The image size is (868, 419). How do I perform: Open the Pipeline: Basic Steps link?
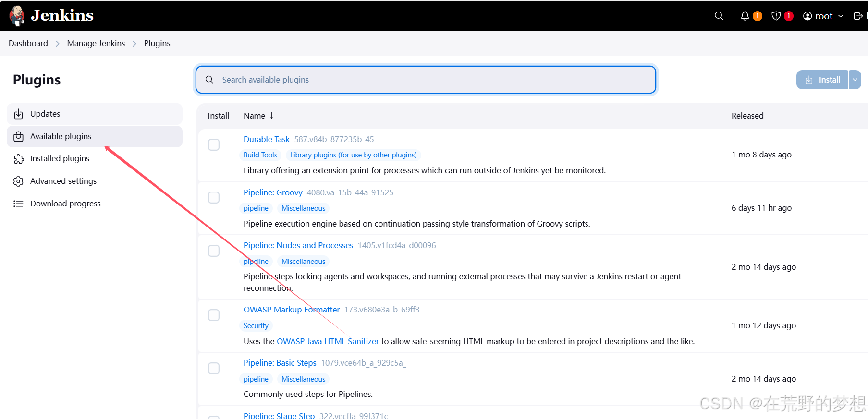pos(280,363)
